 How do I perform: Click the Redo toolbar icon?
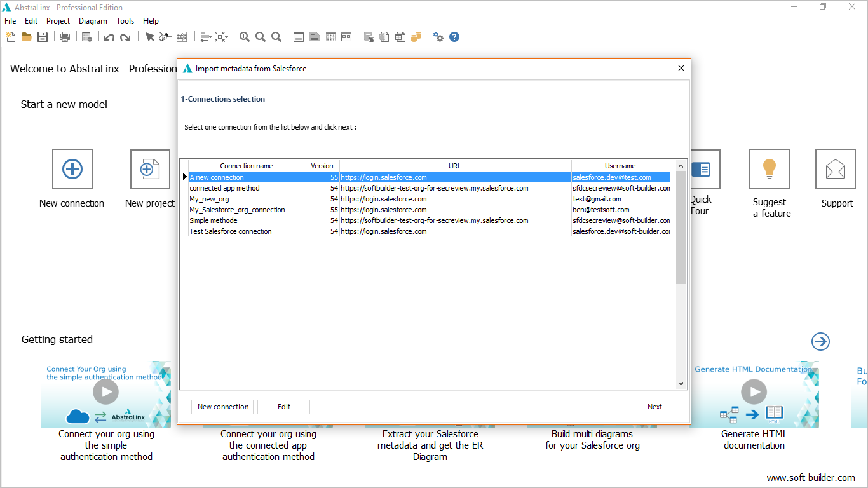[x=126, y=36]
